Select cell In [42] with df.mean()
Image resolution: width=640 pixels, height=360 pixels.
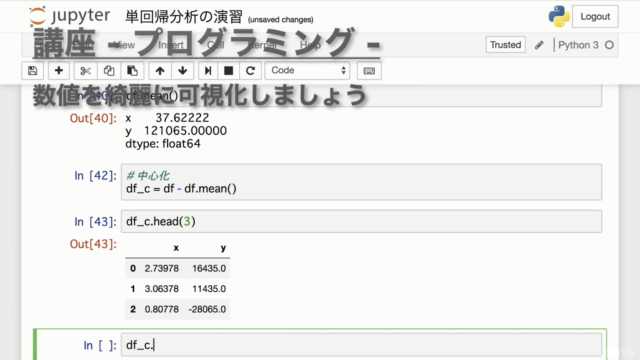tap(361, 182)
